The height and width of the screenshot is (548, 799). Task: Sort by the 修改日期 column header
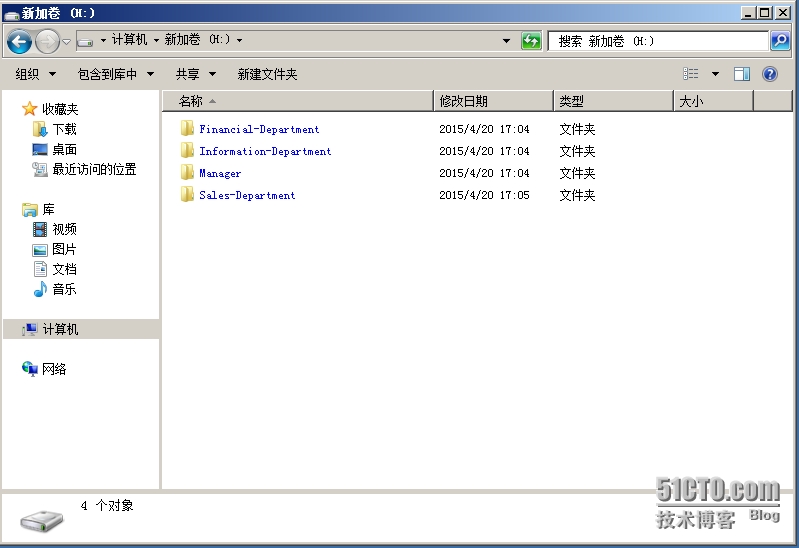tap(494, 101)
